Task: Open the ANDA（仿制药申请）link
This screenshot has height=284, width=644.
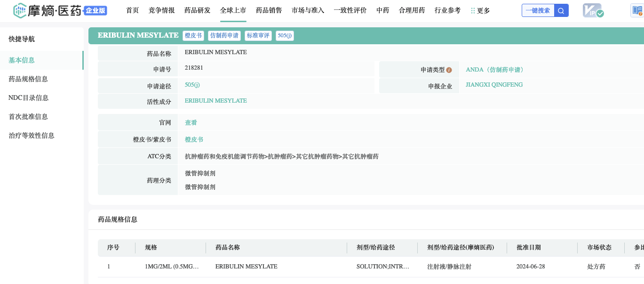Action: coord(495,70)
